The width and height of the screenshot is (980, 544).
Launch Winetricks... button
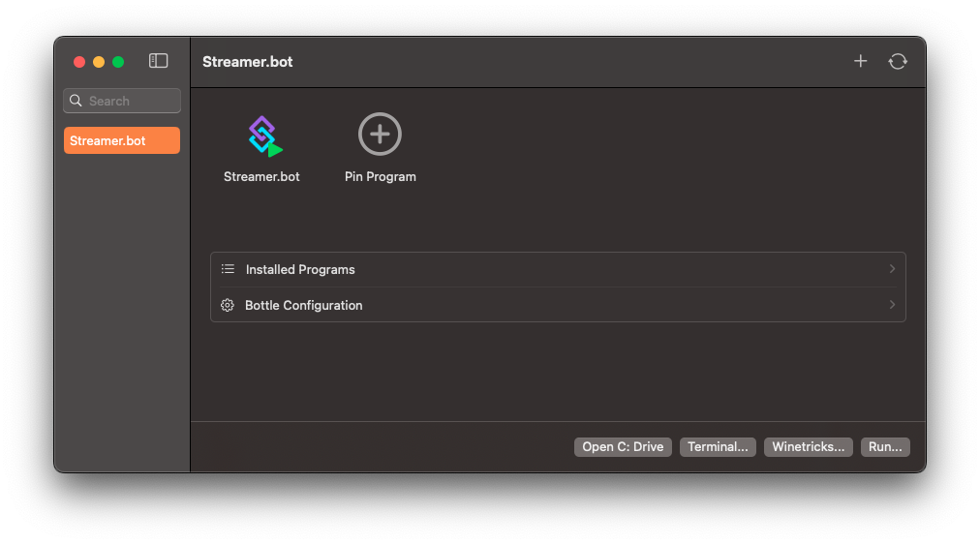tap(809, 447)
